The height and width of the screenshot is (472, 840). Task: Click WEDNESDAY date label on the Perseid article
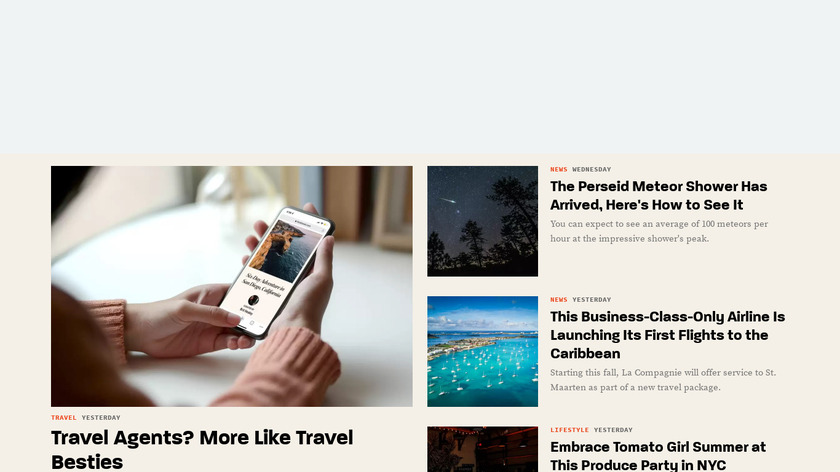coord(591,169)
